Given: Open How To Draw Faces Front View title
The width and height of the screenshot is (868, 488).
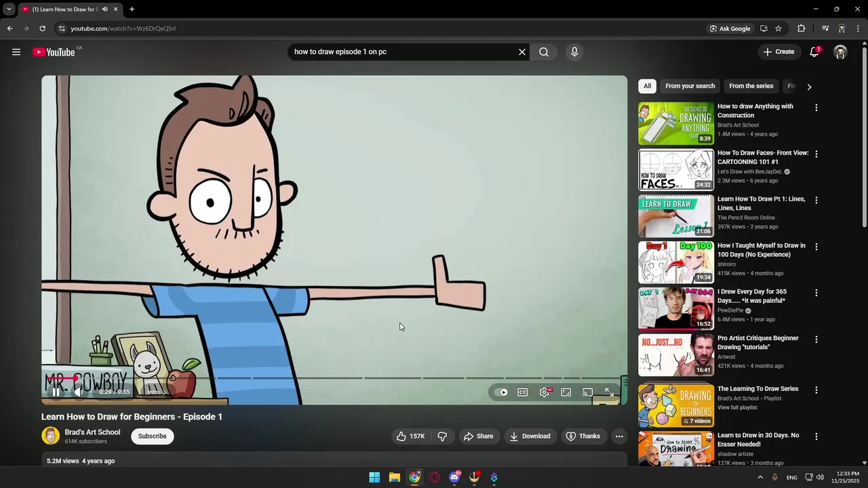Looking at the screenshot, I should pyautogui.click(x=763, y=157).
